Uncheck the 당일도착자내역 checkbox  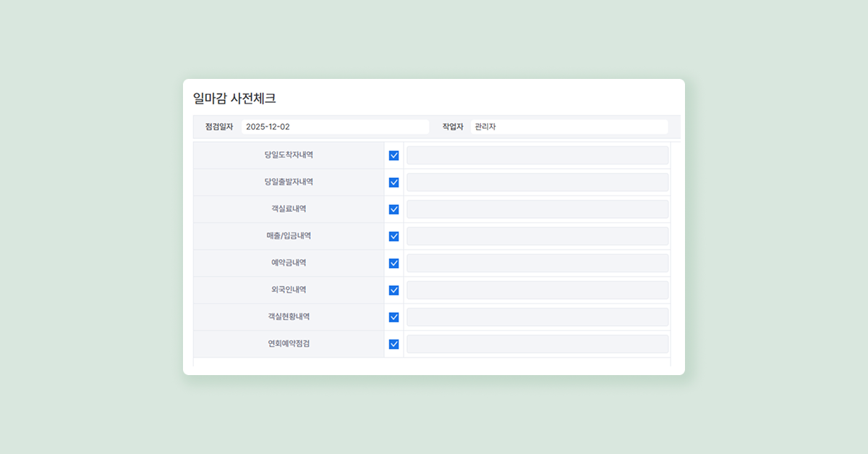pos(394,156)
